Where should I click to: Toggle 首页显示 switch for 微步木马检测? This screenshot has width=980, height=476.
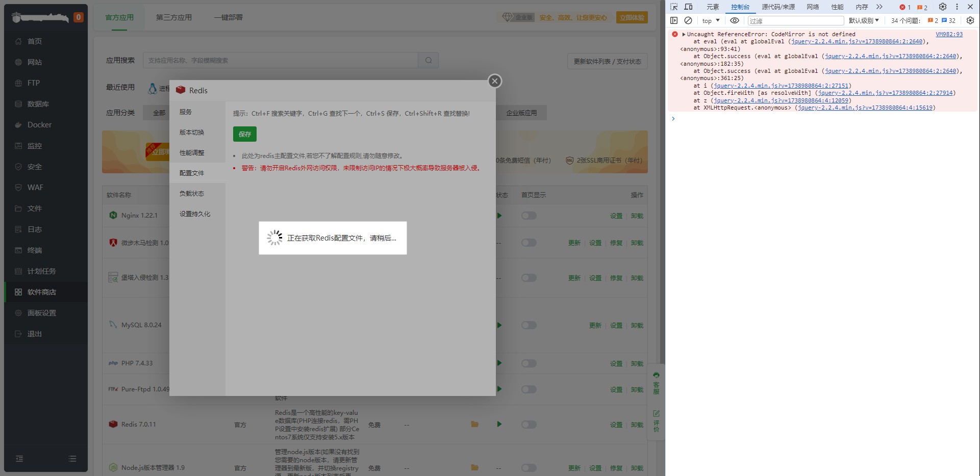click(529, 243)
